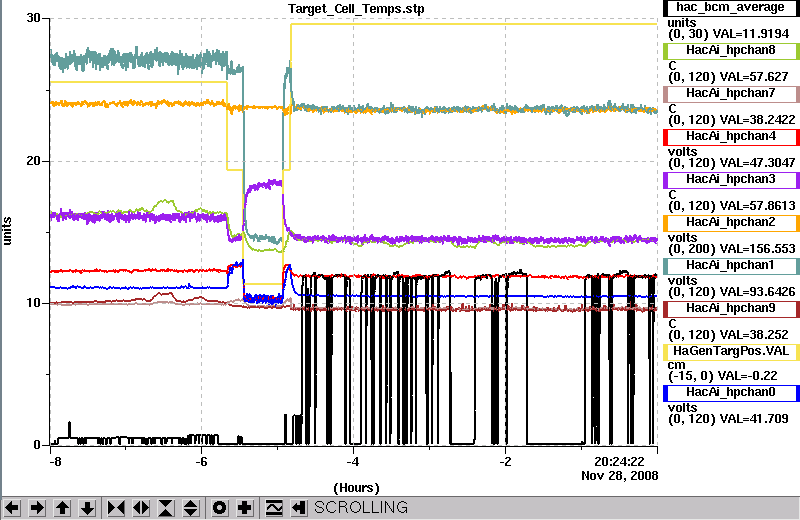The height and width of the screenshot is (520, 800).
Task: Click the arrow-to-bar scroll mode icon
Action: (299, 508)
